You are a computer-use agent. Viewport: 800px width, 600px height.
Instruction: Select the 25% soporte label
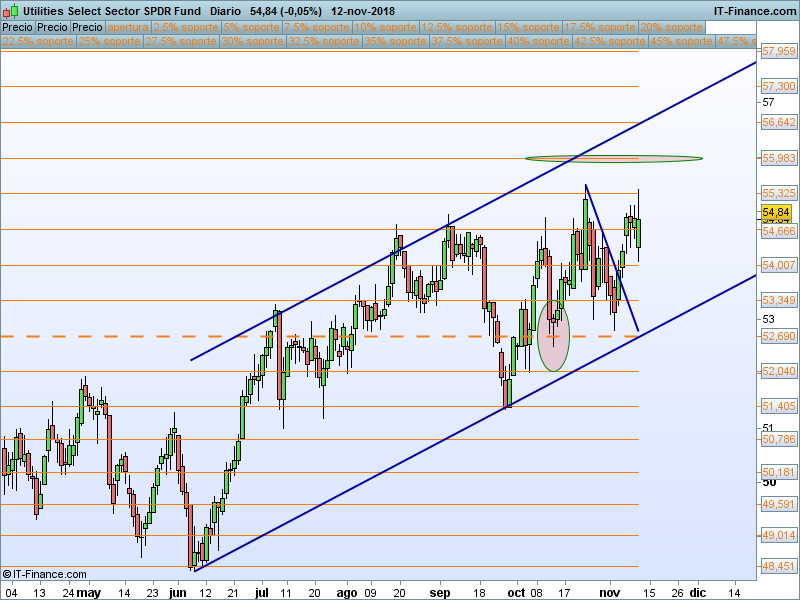coord(110,41)
